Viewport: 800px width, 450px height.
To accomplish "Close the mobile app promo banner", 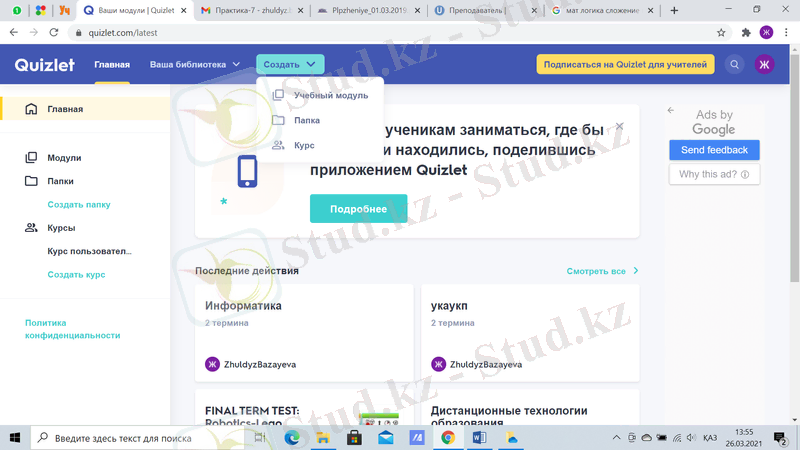I will 619,126.
